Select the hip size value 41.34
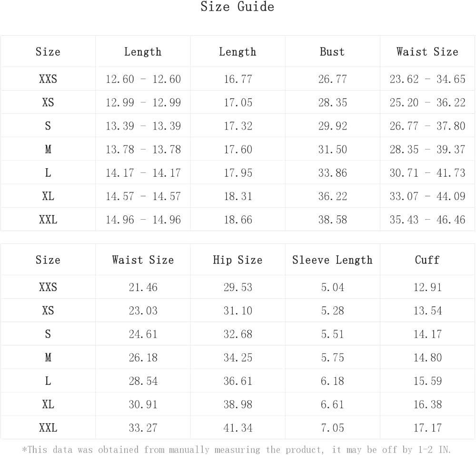Image resolution: width=476 pixels, height=455 pixels. [238, 428]
